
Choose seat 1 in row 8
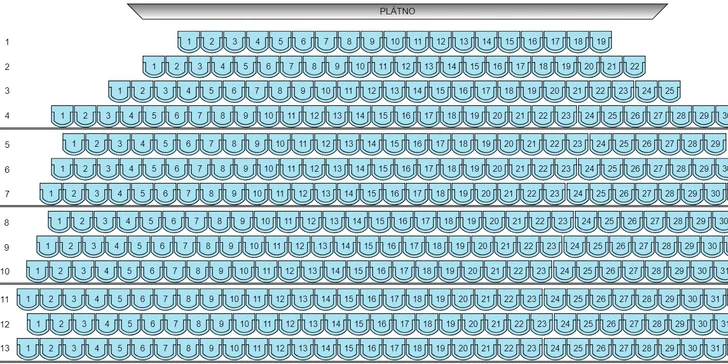59,222
